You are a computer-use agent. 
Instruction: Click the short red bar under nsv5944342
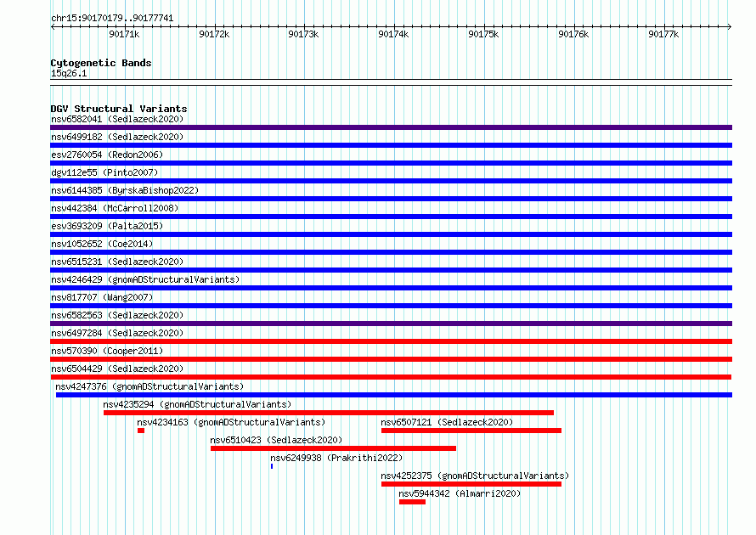[x=412, y=502]
